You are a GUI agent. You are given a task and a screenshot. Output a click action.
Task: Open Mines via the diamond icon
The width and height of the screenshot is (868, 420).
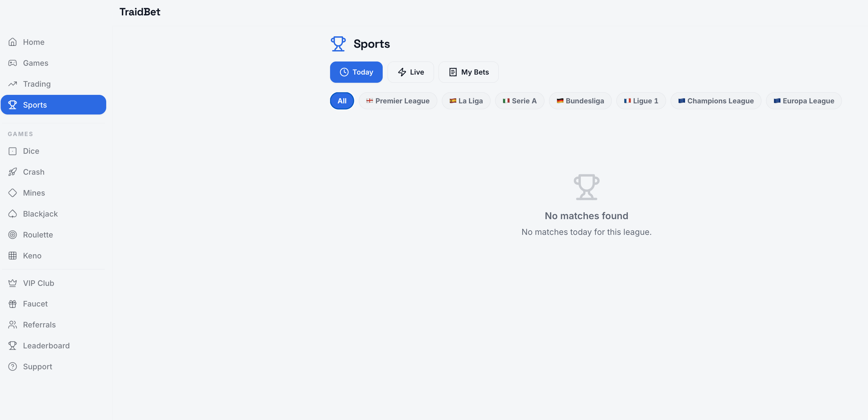coord(12,193)
